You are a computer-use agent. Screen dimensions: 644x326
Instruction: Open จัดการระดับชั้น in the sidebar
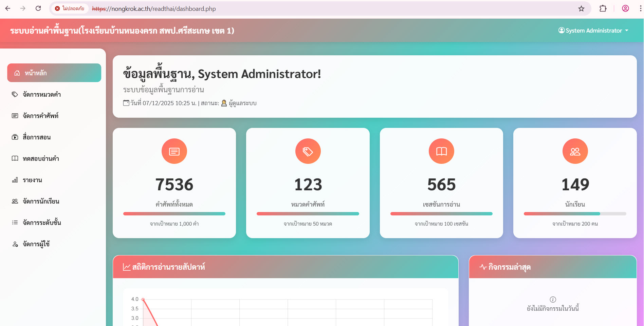54,223
